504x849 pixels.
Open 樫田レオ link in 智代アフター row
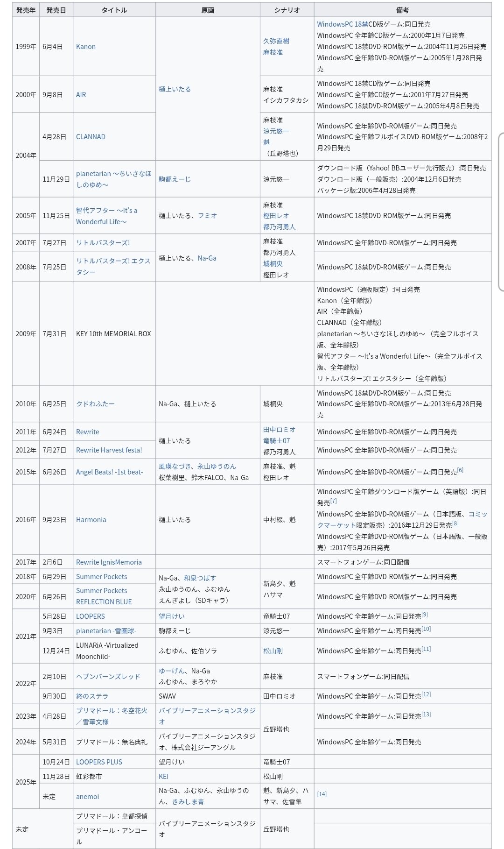276,216
